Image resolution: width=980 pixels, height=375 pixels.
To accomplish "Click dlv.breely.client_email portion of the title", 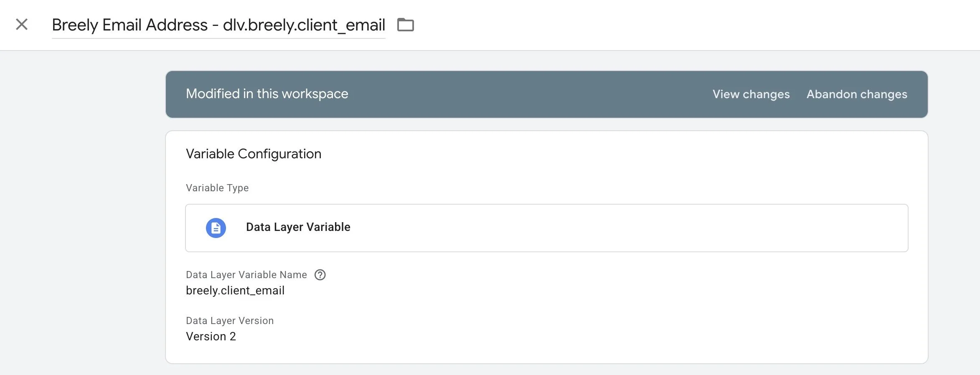I will (304, 25).
